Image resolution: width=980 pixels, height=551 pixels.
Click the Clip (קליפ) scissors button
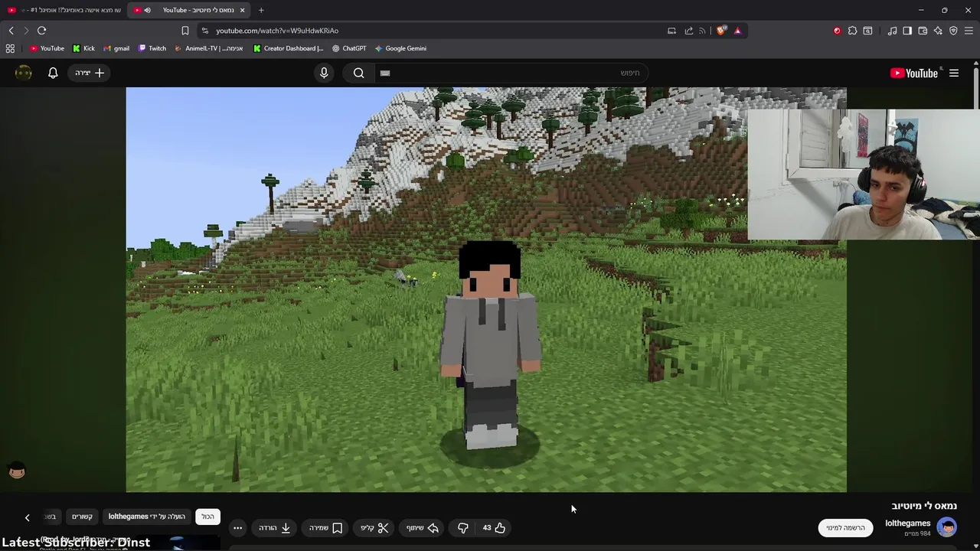[x=374, y=528]
